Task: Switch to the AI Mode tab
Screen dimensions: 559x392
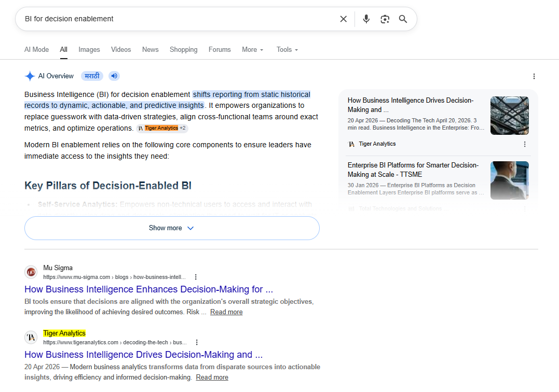Action: click(36, 49)
